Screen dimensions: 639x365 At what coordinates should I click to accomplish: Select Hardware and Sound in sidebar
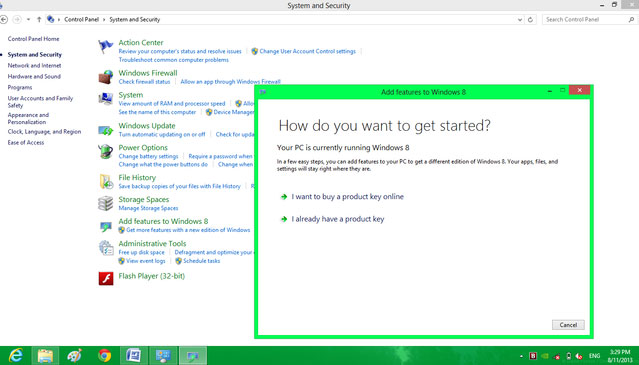coord(34,77)
